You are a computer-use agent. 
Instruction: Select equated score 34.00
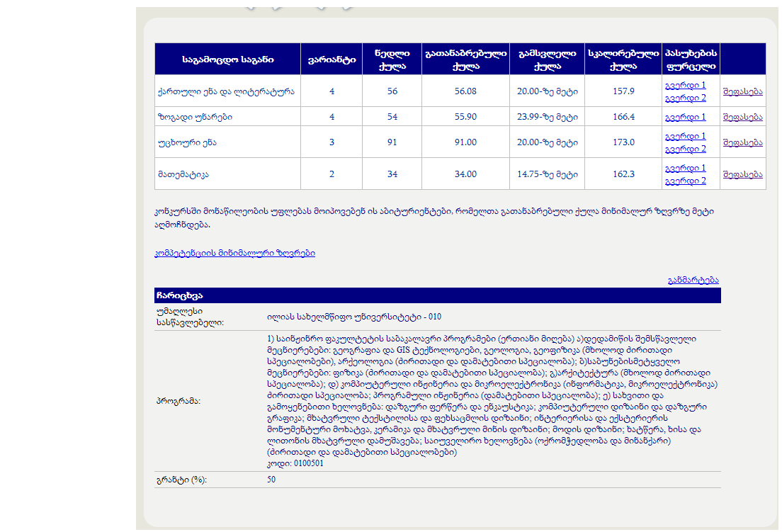click(466, 174)
